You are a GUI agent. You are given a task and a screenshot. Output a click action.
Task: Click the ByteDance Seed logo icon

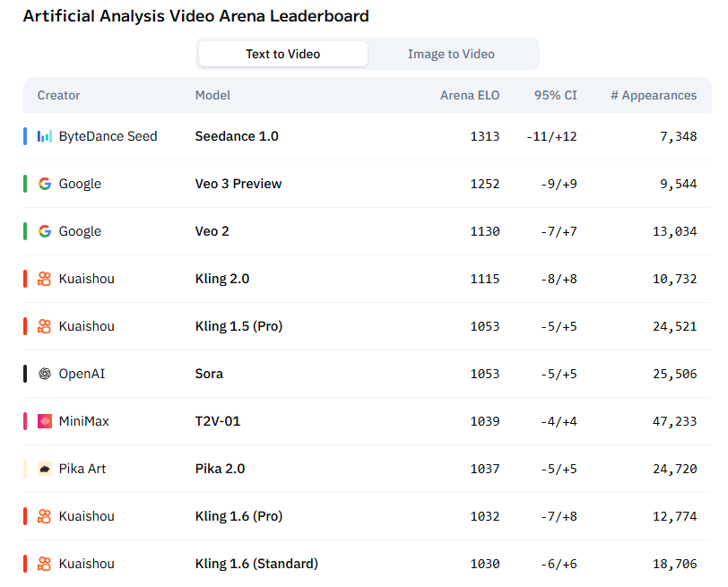pyautogui.click(x=45, y=136)
